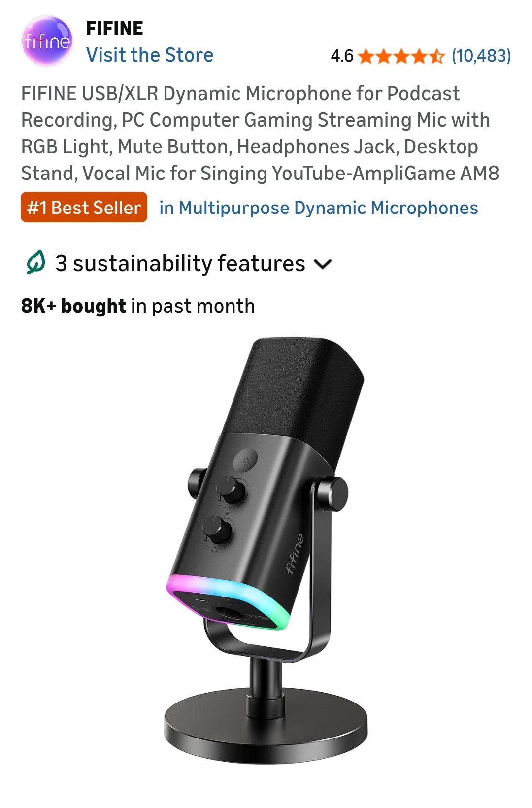Click the green sustainability leaf icon
Viewport: 532px width, 808px height.
(35, 262)
